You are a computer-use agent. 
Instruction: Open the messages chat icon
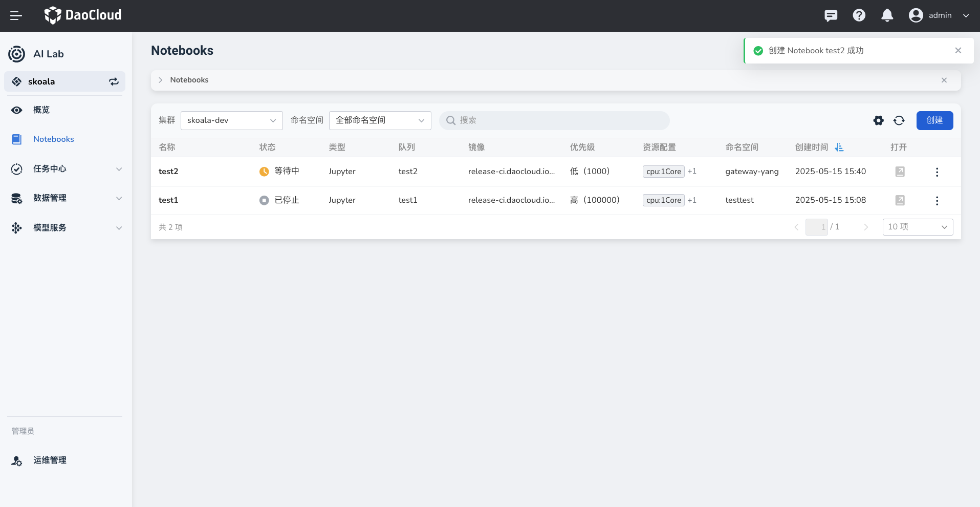coord(831,15)
